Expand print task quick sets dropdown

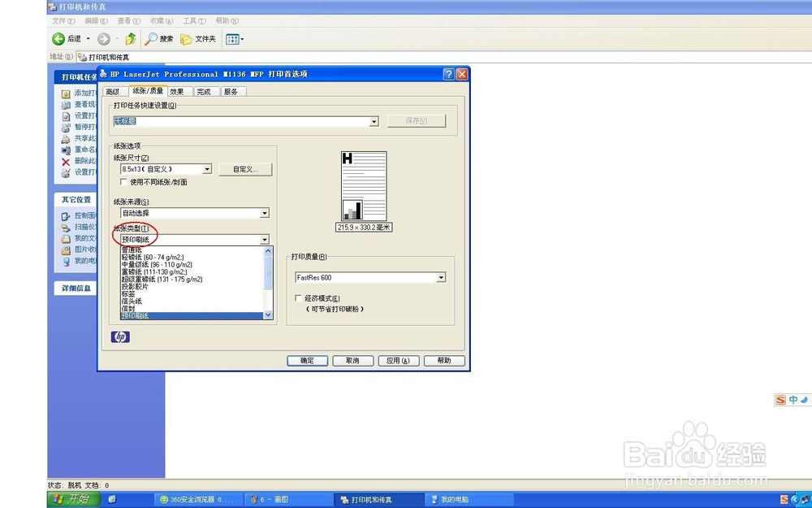pos(374,121)
